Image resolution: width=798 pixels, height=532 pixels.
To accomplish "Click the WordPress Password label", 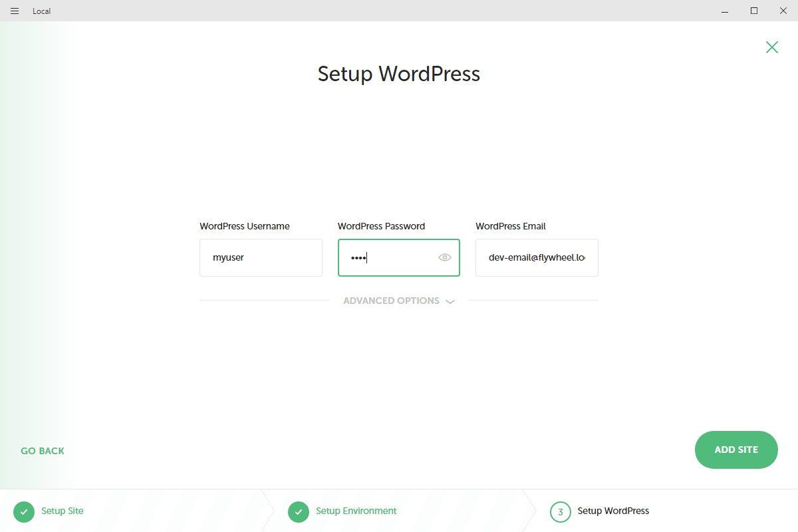I will pyautogui.click(x=381, y=226).
